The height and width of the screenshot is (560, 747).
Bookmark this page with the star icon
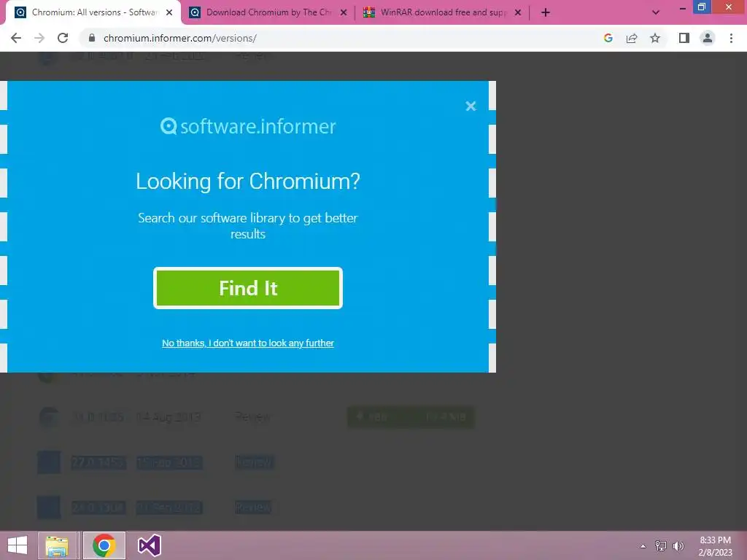[x=655, y=38]
